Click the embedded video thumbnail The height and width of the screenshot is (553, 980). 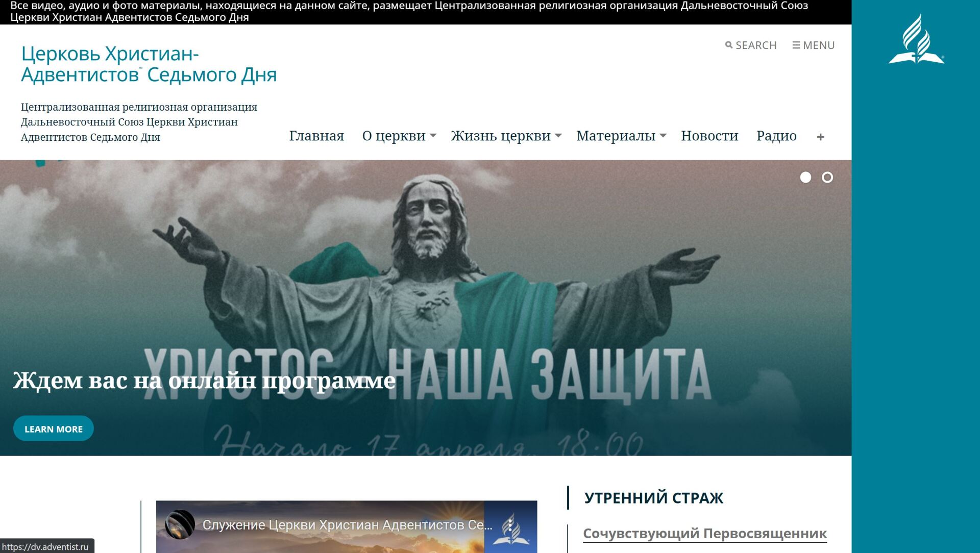(x=347, y=527)
